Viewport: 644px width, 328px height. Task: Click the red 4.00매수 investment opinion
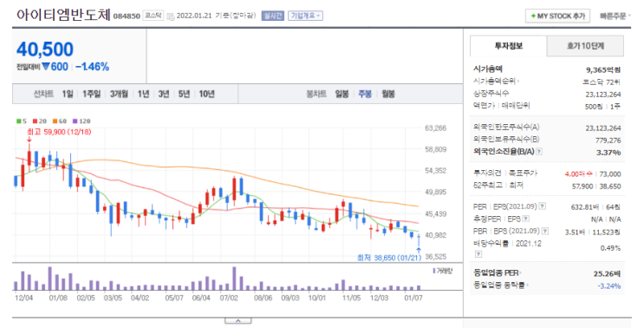579,174
